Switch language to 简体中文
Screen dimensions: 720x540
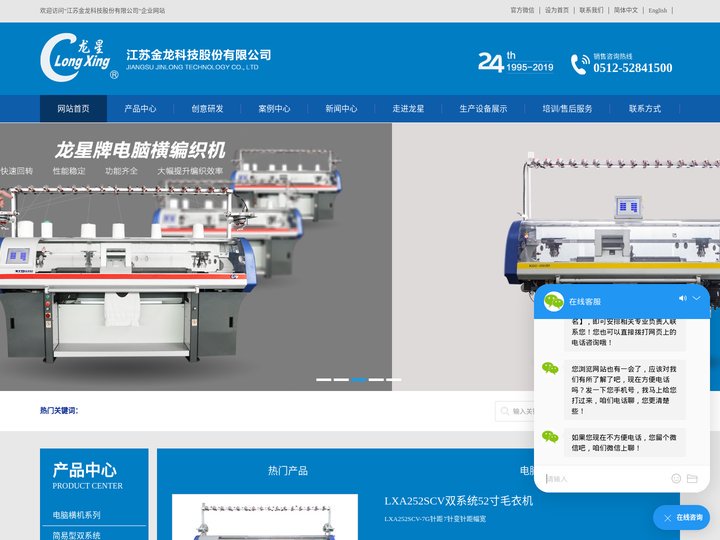tap(626, 10)
